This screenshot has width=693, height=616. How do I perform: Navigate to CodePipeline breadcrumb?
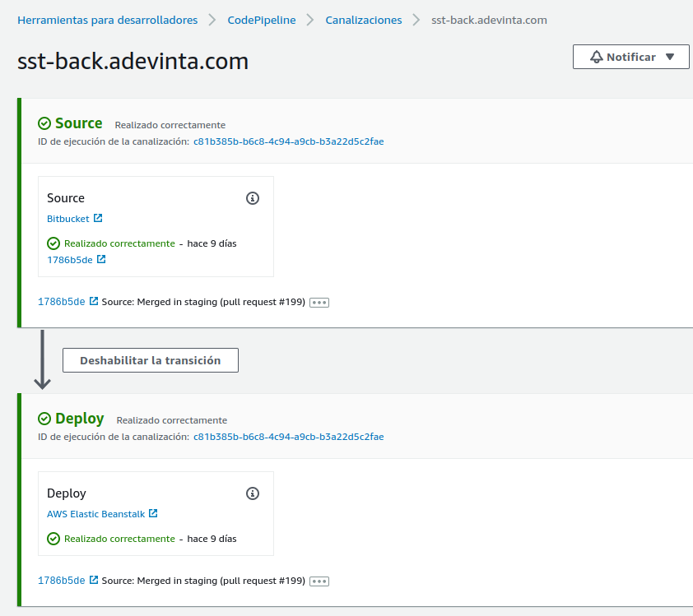click(x=261, y=20)
